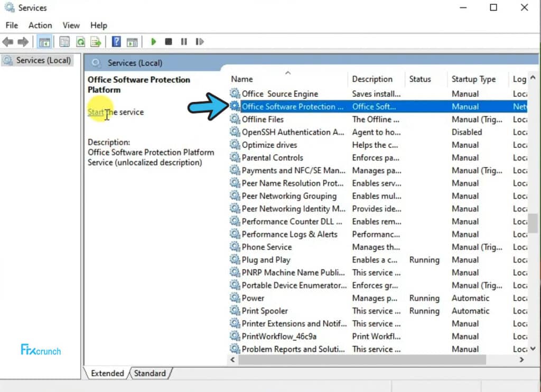Screen dimensions: 541x392
Task: Click the Back arrow toolbar icon
Action: pos(7,42)
